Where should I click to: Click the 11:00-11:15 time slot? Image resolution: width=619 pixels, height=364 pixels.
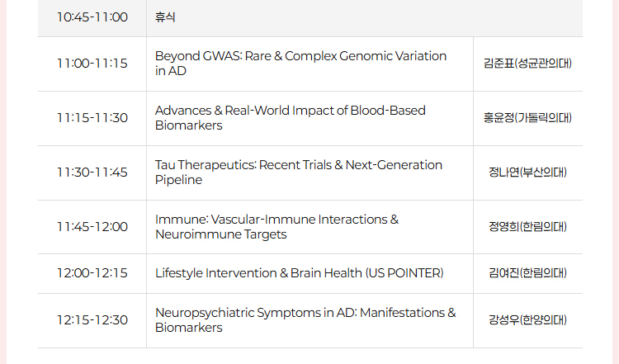click(92, 64)
